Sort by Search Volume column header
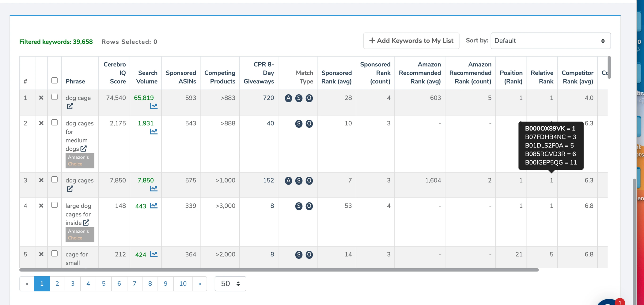This screenshot has height=305, width=644. (x=147, y=77)
